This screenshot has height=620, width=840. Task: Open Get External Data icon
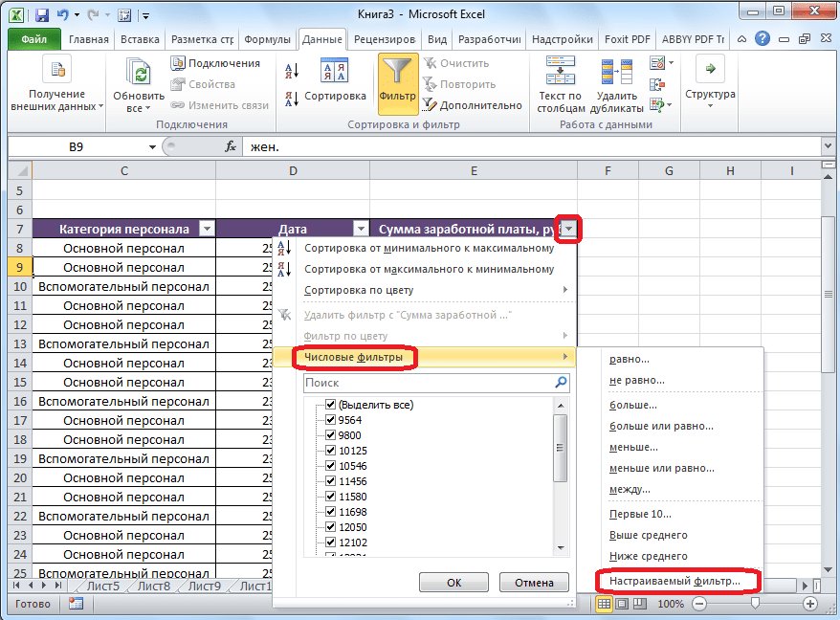[x=56, y=69]
